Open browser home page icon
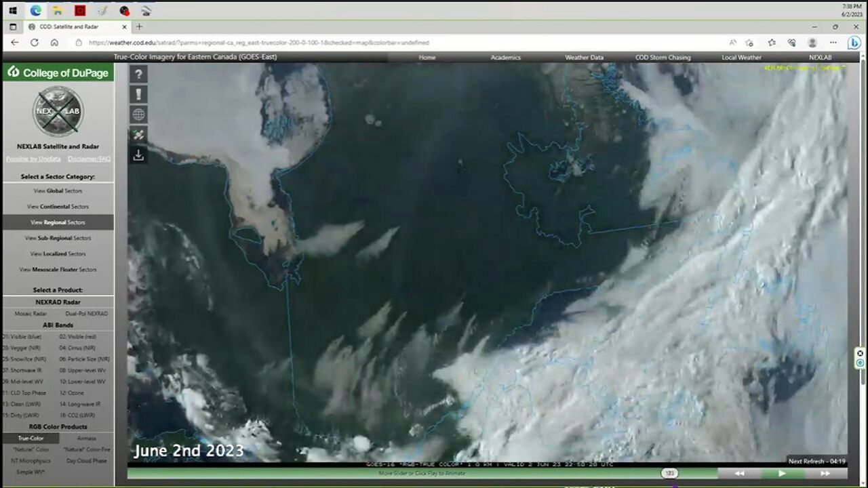The width and height of the screenshot is (868, 488). click(54, 42)
